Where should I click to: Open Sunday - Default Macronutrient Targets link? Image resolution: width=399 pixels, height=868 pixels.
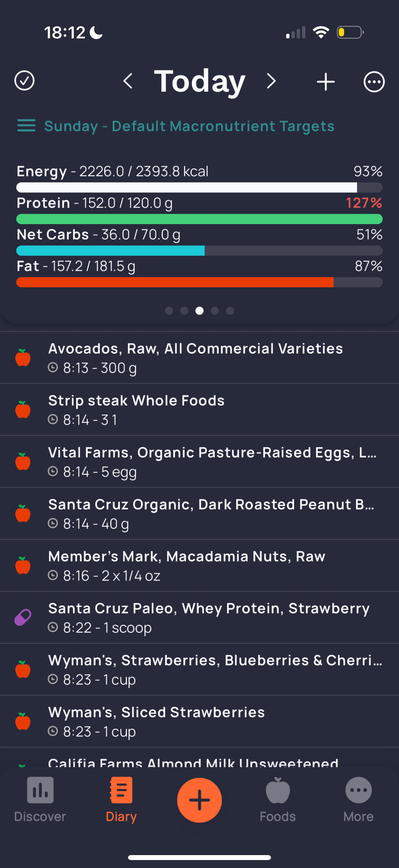(x=189, y=126)
